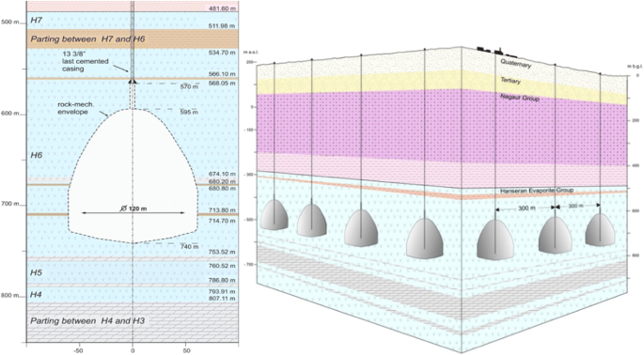Click the 570 m depth marker
The image size is (644, 355).
click(189, 86)
